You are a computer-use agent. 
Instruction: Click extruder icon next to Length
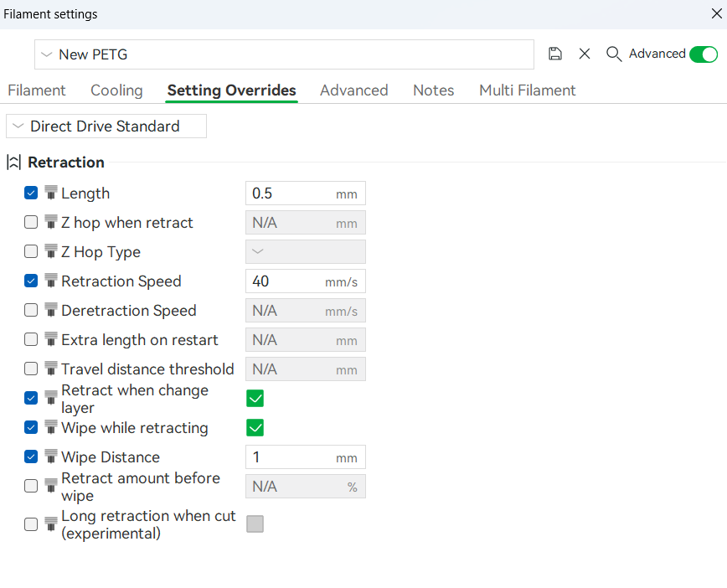[x=51, y=193]
